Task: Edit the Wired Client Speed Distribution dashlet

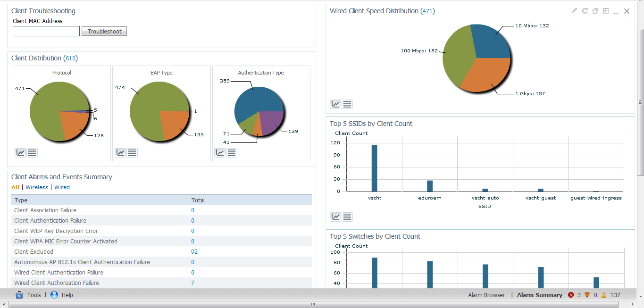Action: pyautogui.click(x=574, y=11)
